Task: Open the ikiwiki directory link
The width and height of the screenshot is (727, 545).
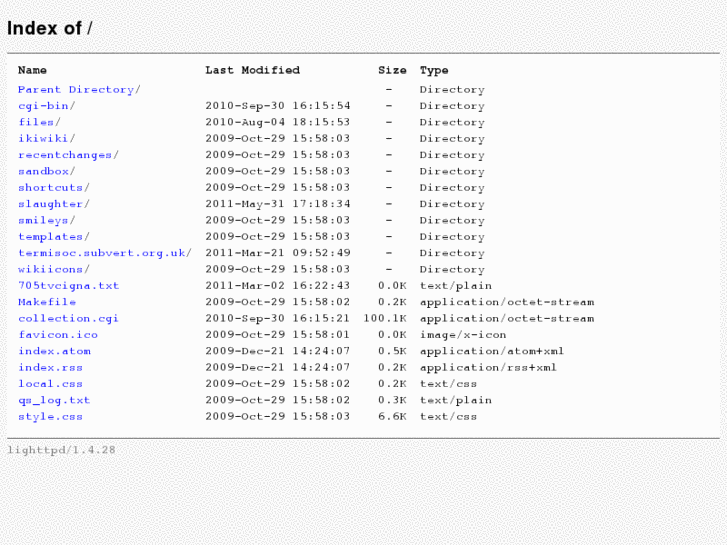Action: (44, 138)
